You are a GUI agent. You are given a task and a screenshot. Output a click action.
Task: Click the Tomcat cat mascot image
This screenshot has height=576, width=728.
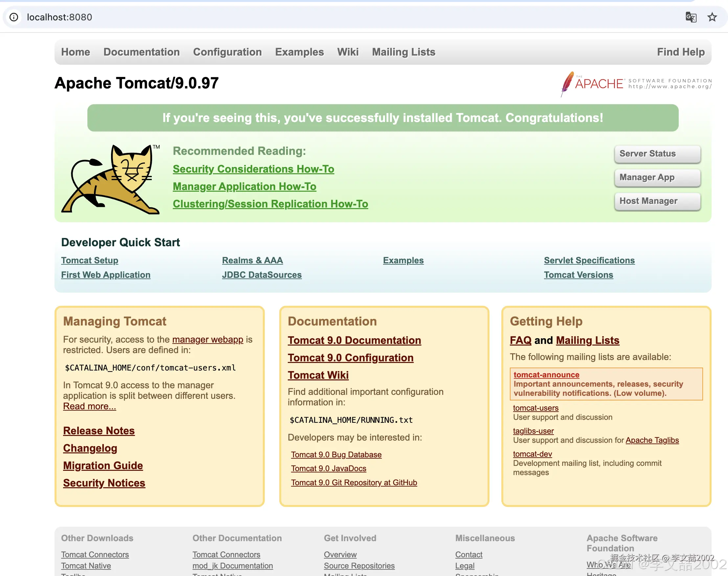tap(111, 179)
